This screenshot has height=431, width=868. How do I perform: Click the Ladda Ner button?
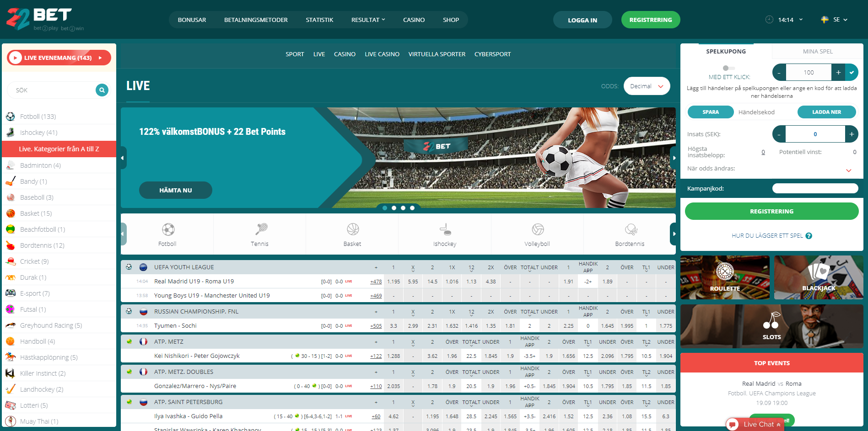826,112
